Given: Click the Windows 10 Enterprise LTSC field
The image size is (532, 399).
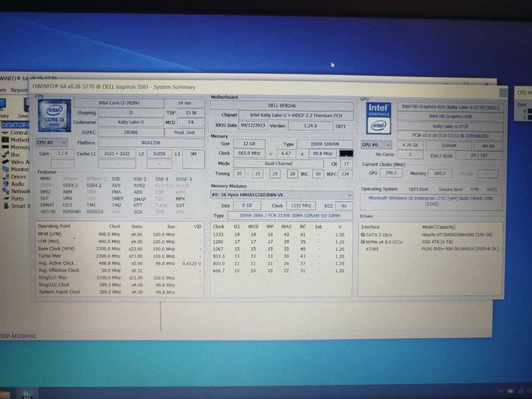Looking at the screenshot, I should click(431, 201).
